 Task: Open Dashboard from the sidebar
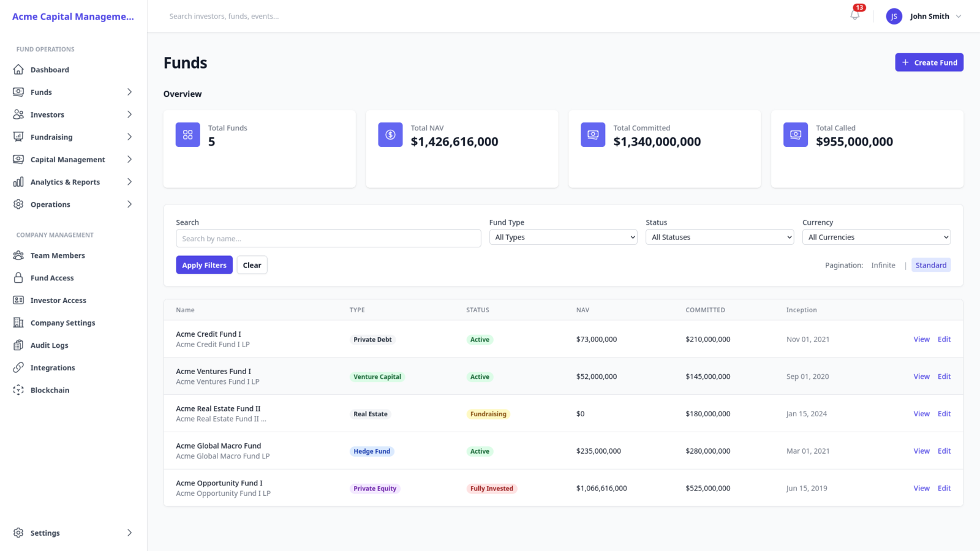[x=73, y=70]
